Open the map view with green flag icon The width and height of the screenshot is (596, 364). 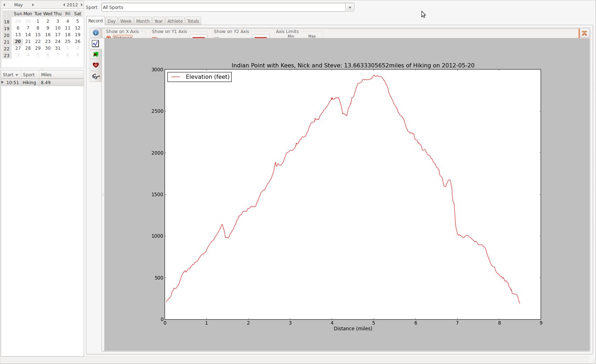click(x=95, y=54)
